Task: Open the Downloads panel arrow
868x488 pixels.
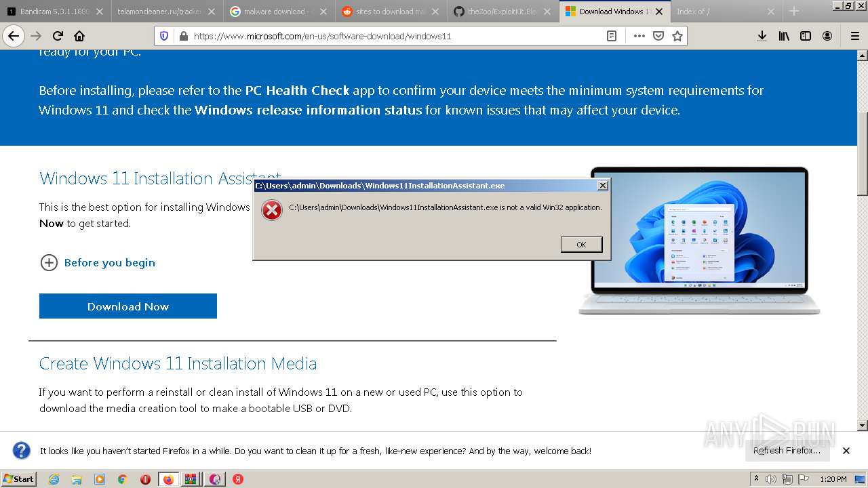Action: (762, 36)
